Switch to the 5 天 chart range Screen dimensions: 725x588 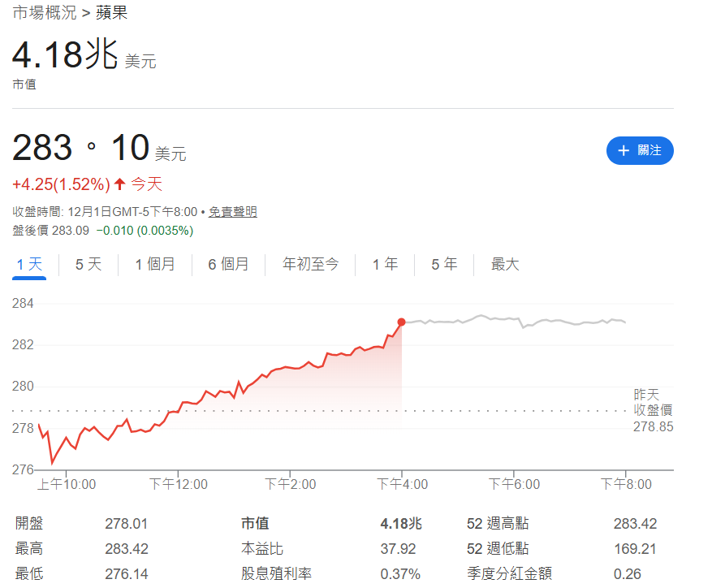88,264
